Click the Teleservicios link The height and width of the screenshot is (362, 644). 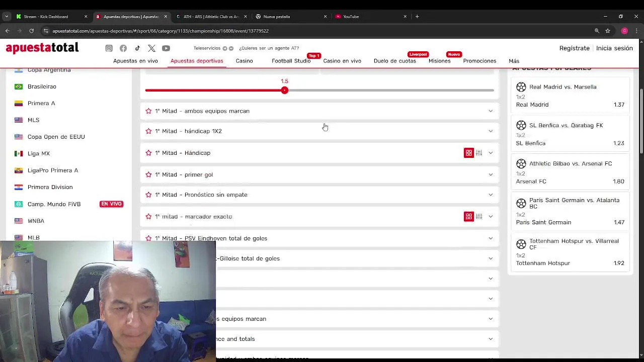point(207,48)
